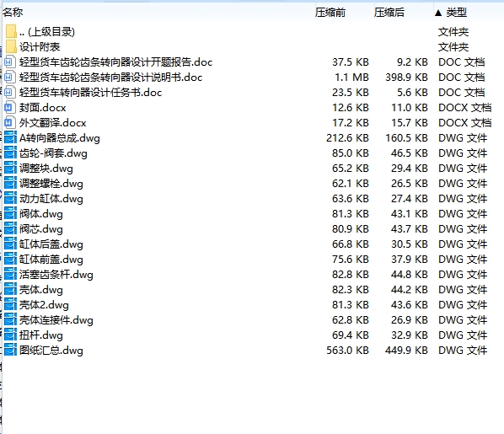Select the A转向器总成.dwg file name

click(60, 138)
